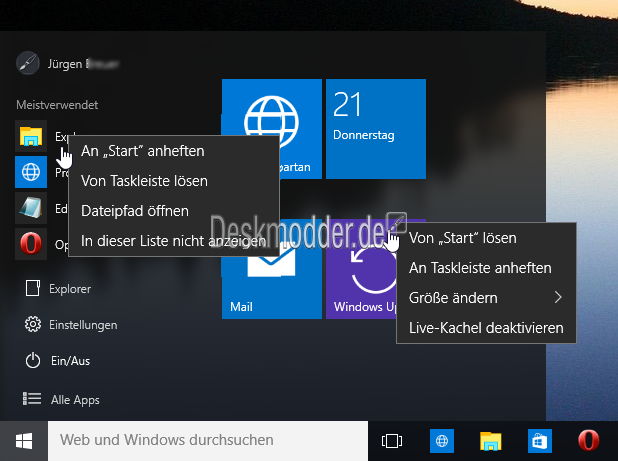Choose Dateipfad öffnen
The width and height of the screenshot is (618, 461).
coord(174,211)
